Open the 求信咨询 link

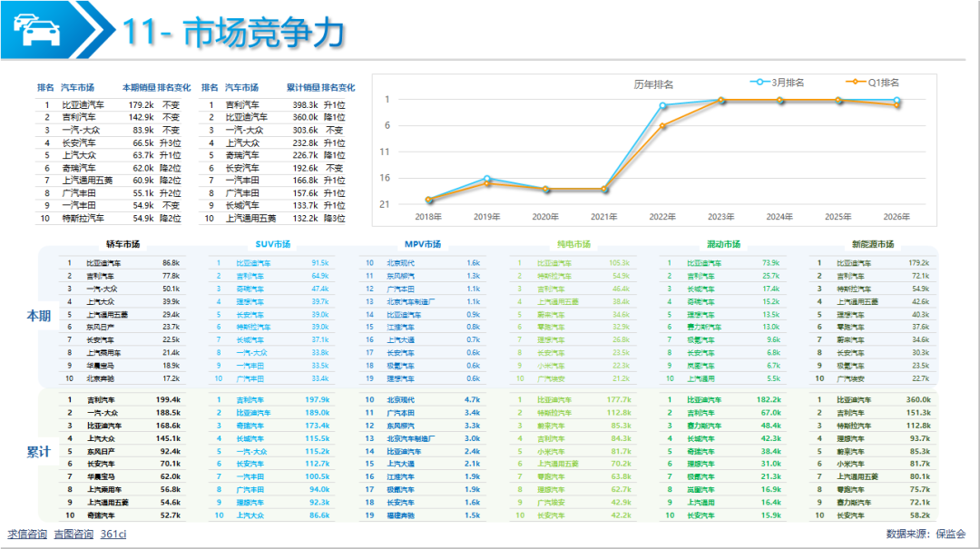(x=27, y=534)
